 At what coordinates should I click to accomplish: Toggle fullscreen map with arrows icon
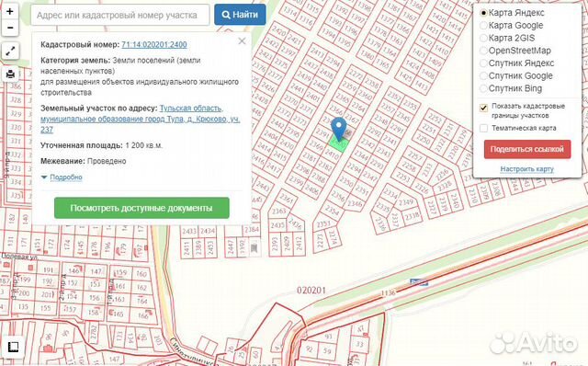tap(10, 51)
